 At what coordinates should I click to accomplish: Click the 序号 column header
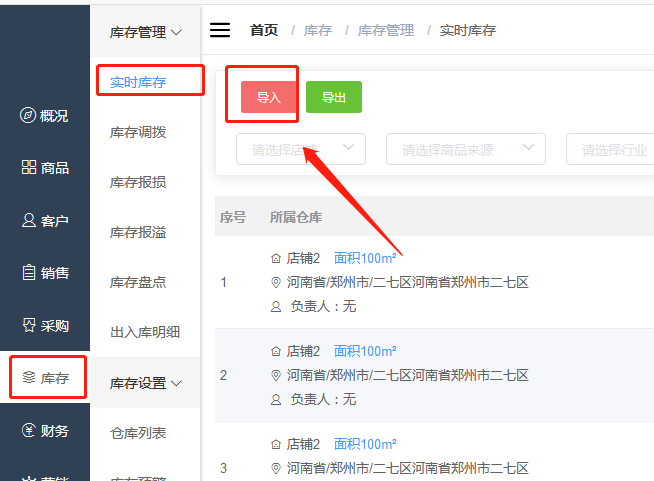[x=233, y=217]
